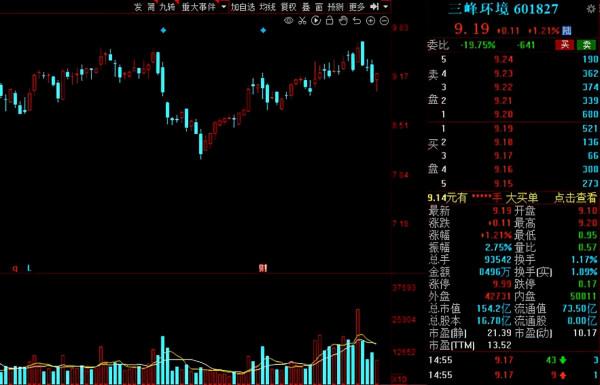Select the 卖1 ask price 9.20

[503, 114]
